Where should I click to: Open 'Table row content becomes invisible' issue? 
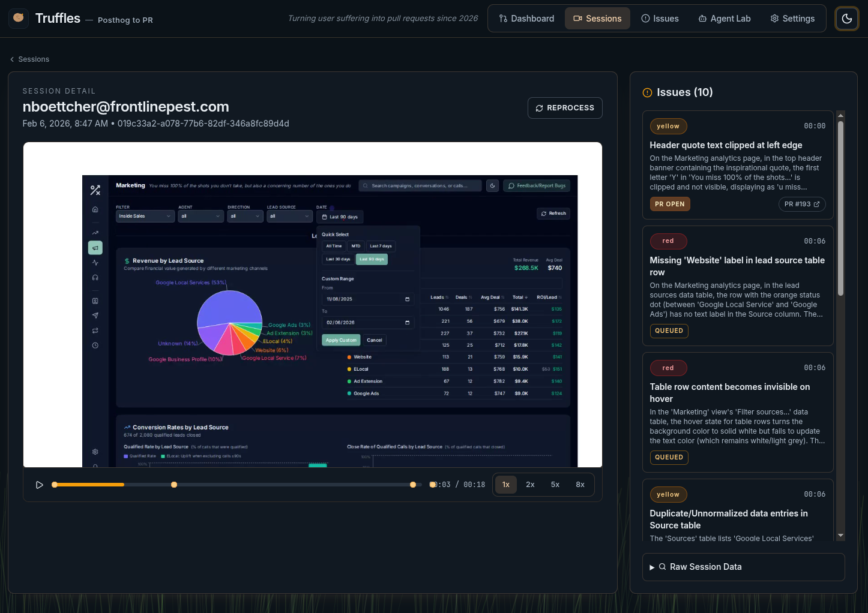pyautogui.click(x=729, y=393)
